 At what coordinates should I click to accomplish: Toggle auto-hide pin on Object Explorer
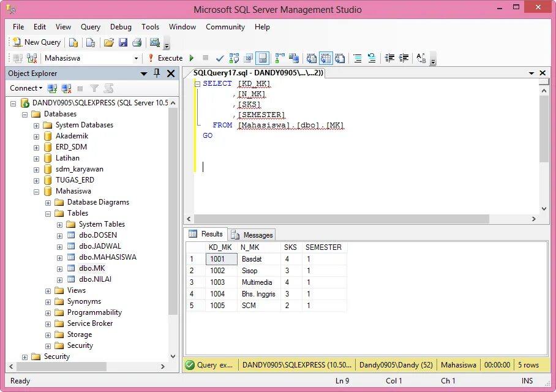[x=157, y=73]
